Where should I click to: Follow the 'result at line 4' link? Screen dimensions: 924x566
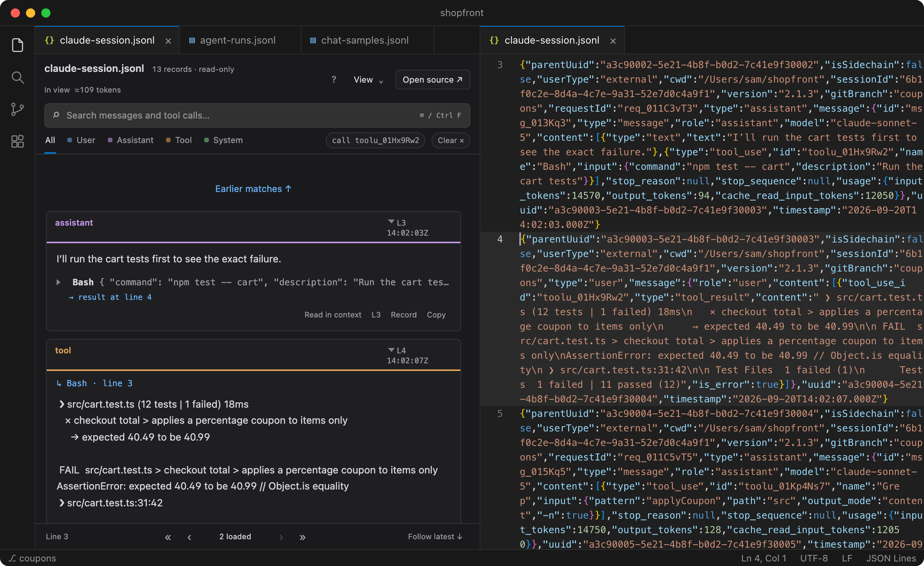click(x=110, y=297)
